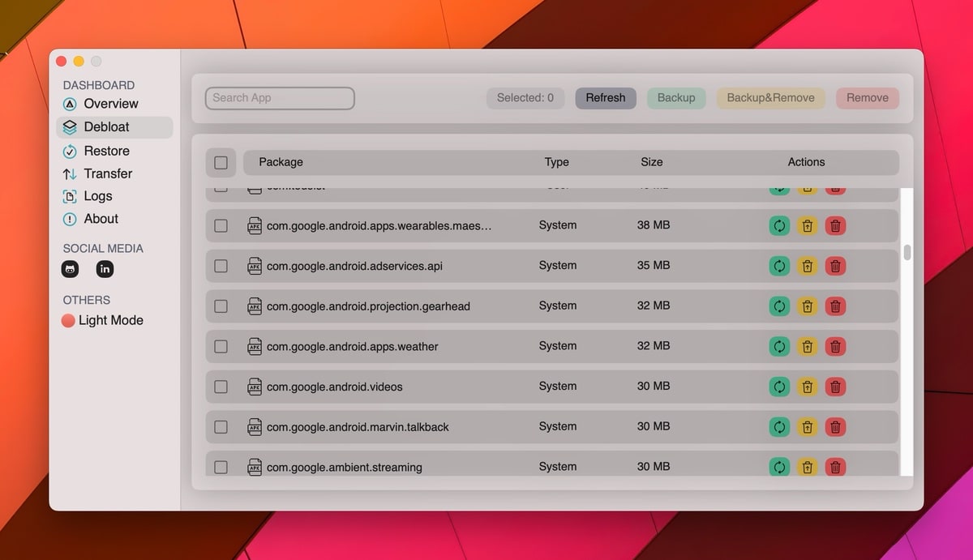Image resolution: width=973 pixels, height=560 pixels.
Task: Switch to the Transfer page
Action: point(108,173)
